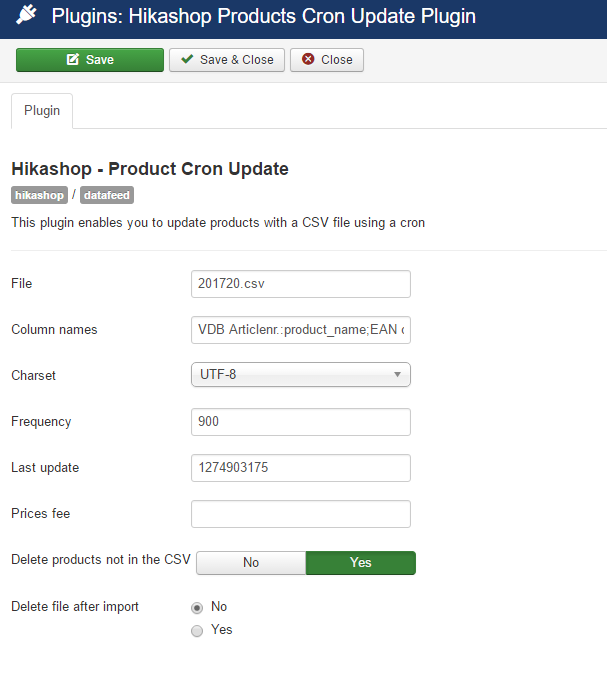Focus the Frequency field showing 900

click(x=301, y=422)
